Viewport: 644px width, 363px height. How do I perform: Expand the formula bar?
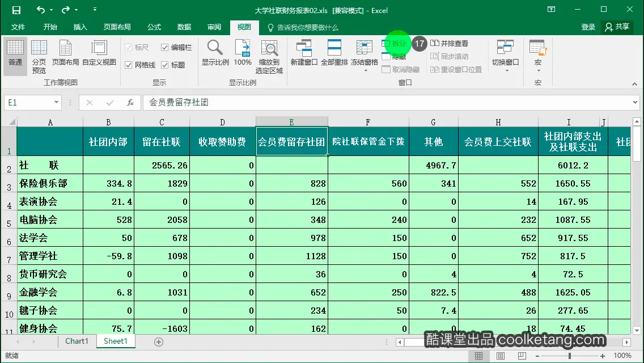635,102
